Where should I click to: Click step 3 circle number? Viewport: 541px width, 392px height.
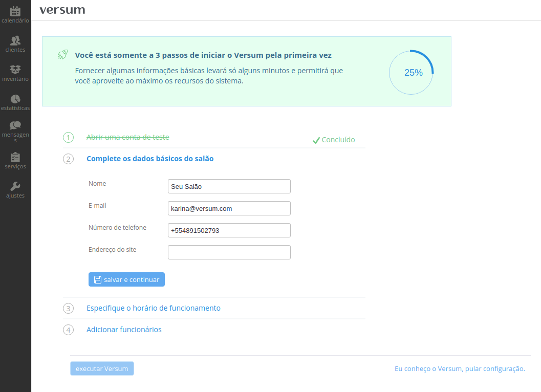(x=68, y=308)
